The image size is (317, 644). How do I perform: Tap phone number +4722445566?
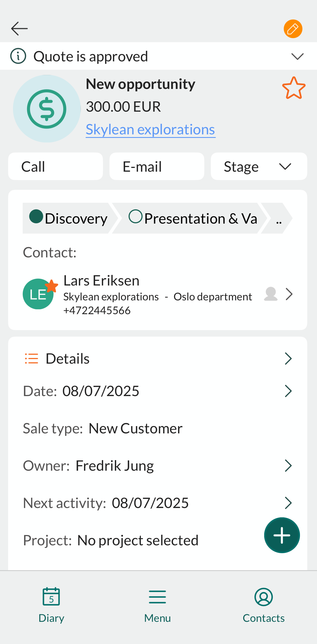click(x=97, y=310)
